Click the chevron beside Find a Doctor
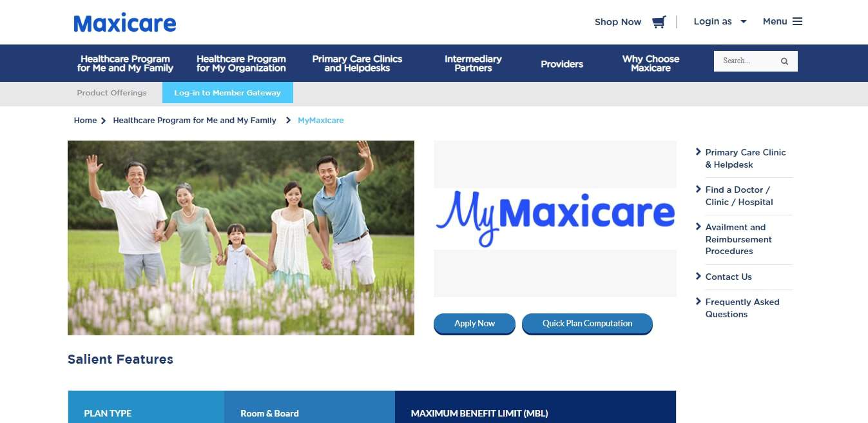 coord(698,190)
